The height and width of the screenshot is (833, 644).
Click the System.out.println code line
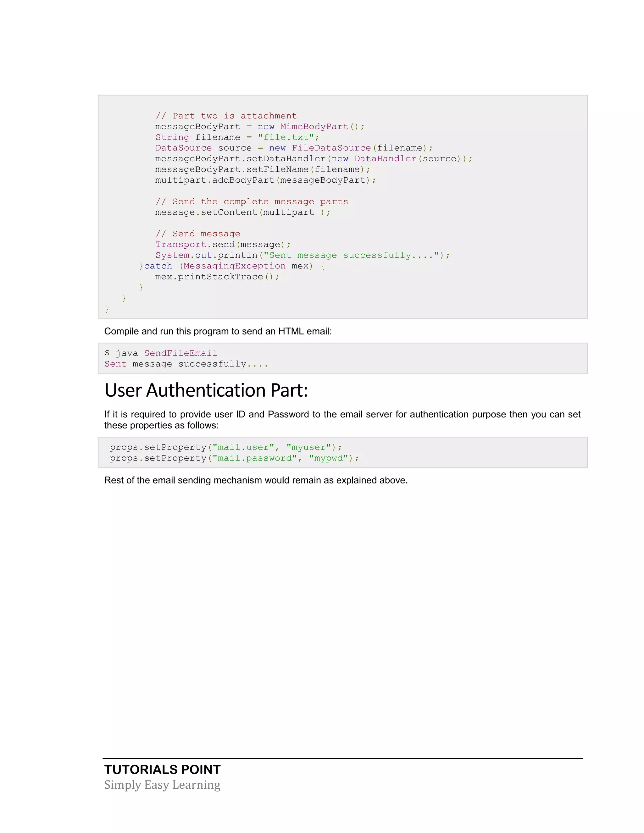303,255
